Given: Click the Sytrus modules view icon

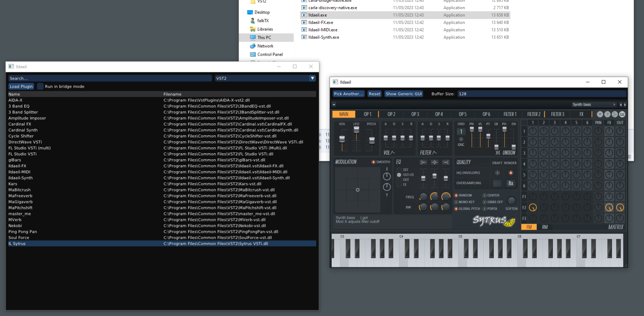Looking at the screenshot, I should point(615,114).
